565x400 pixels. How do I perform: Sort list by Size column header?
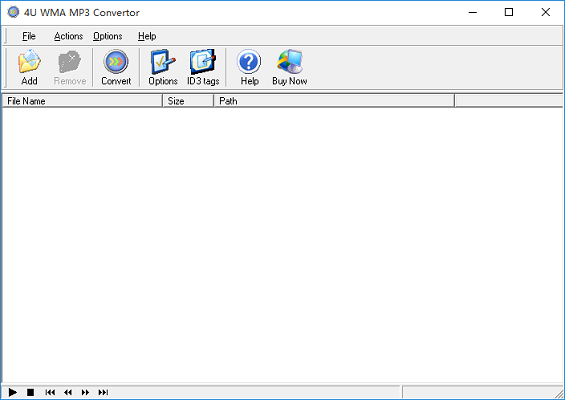click(x=188, y=101)
